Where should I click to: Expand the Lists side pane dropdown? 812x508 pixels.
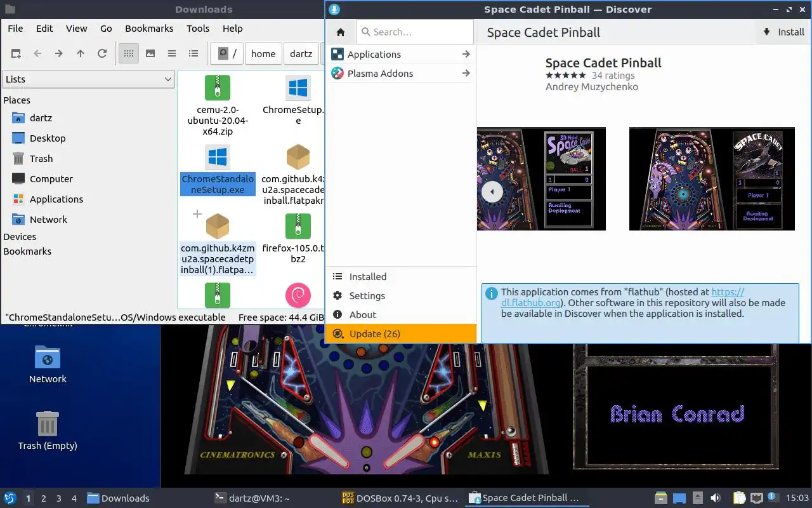[88, 79]
